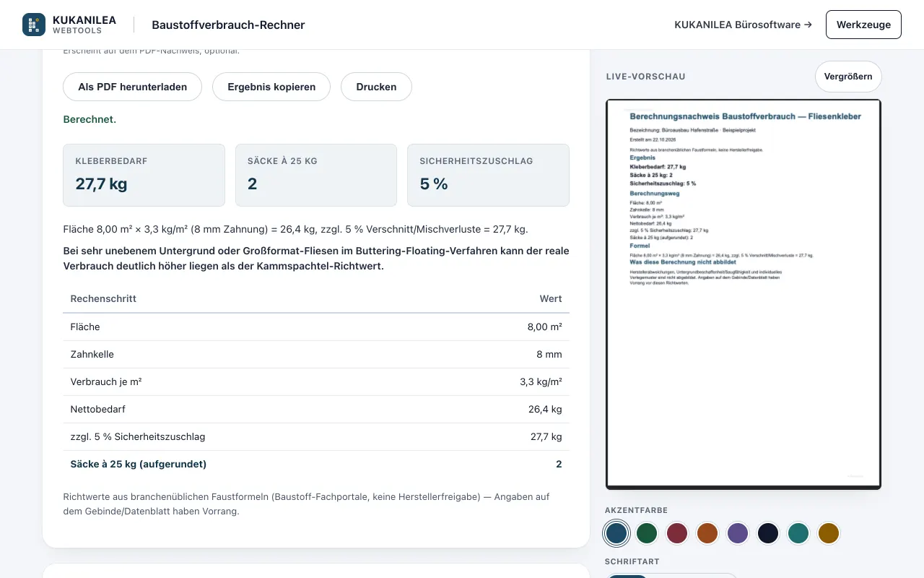
Task: Click the Säcke à 25 kg result card
Action: point(316,175)
